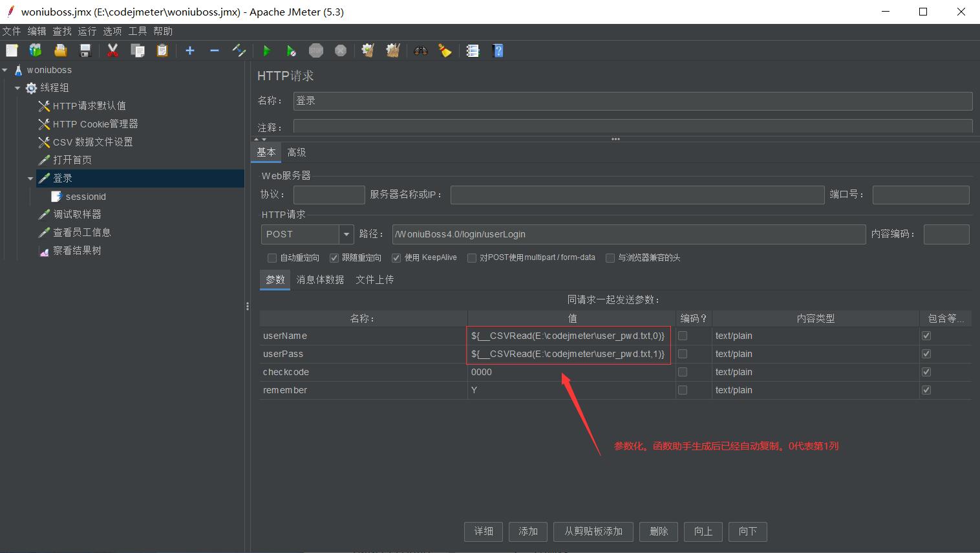Select HTTP请求默认值 in the tree

click(89, 106)
